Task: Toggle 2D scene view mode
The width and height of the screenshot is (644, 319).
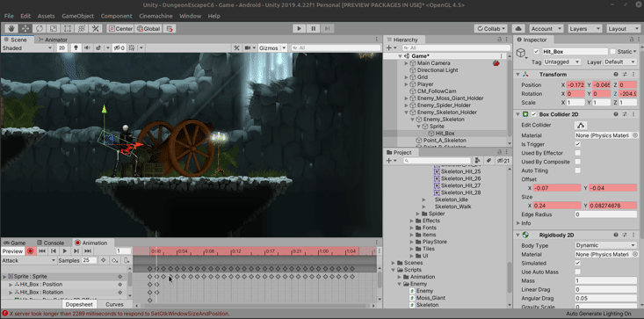Action: [62, 48]
